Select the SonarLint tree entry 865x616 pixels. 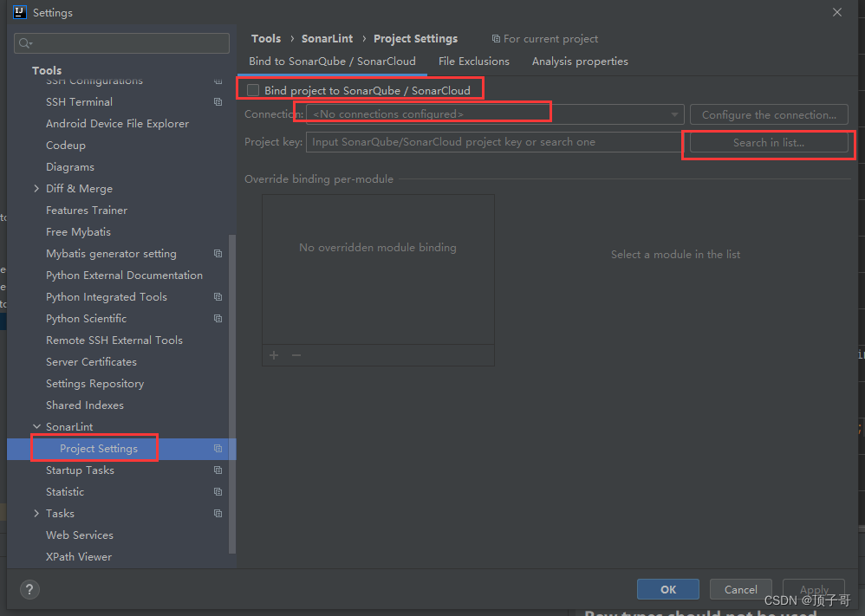pyautogui.click(x=69, y=427)
